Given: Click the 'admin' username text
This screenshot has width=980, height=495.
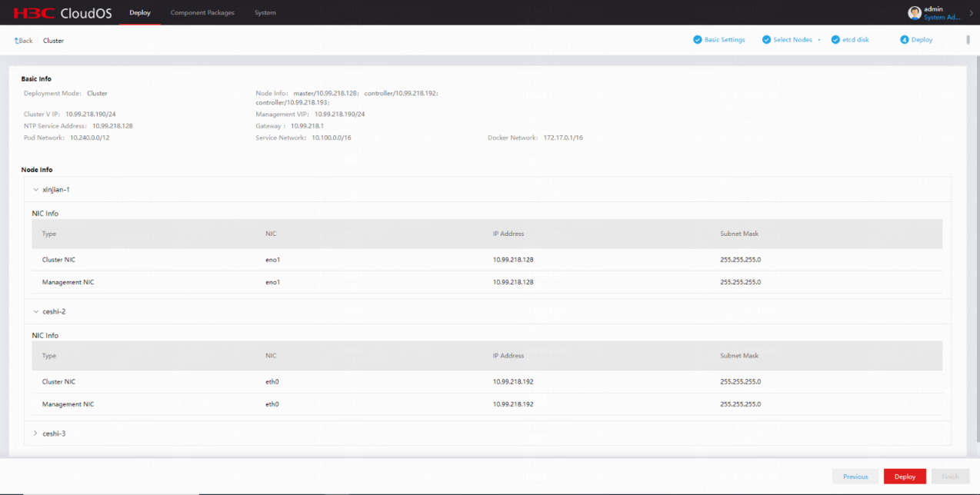Looking at the screenshot, I should pyautogui.click(x=933, y=8).
